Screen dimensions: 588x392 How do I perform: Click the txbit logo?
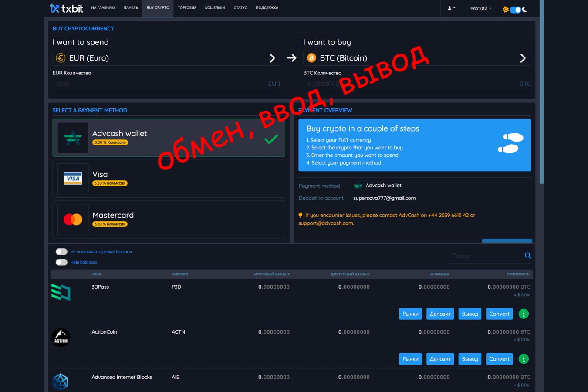click(x=66, y=8)
